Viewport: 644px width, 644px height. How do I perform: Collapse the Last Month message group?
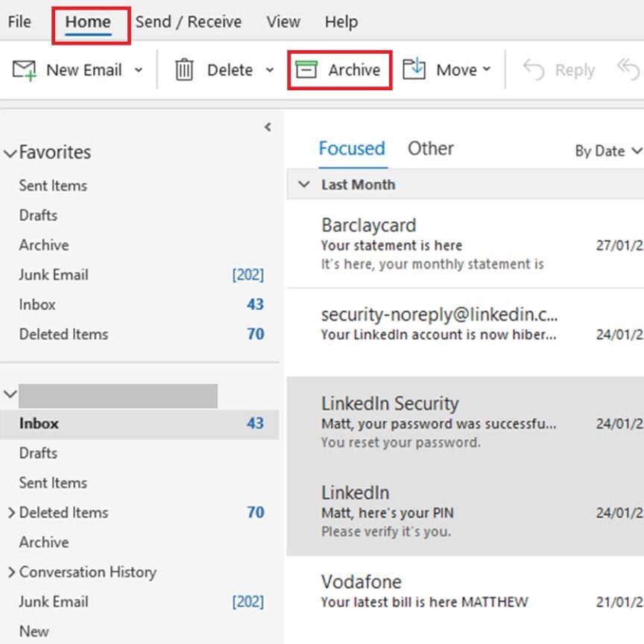point(303,184)
